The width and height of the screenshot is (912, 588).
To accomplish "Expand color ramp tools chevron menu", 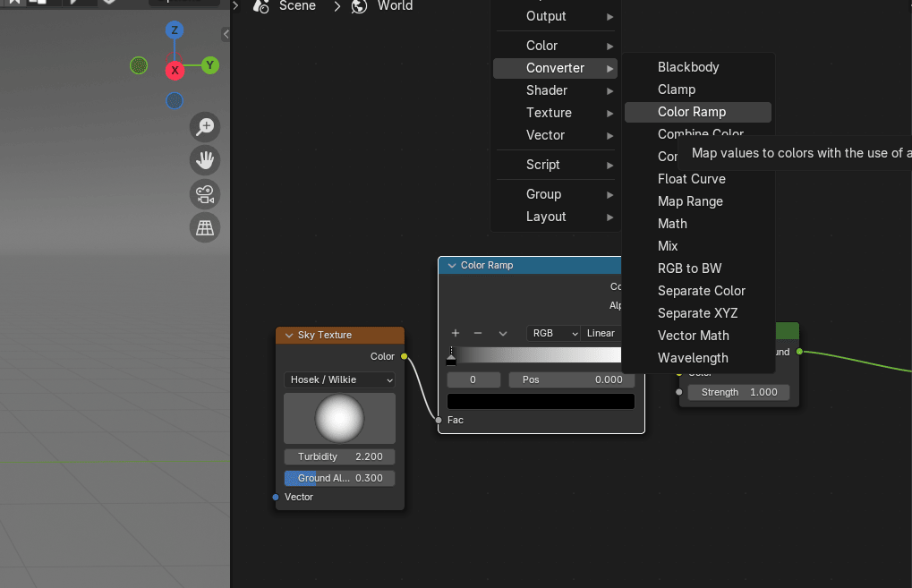I will tap(503, 333).
